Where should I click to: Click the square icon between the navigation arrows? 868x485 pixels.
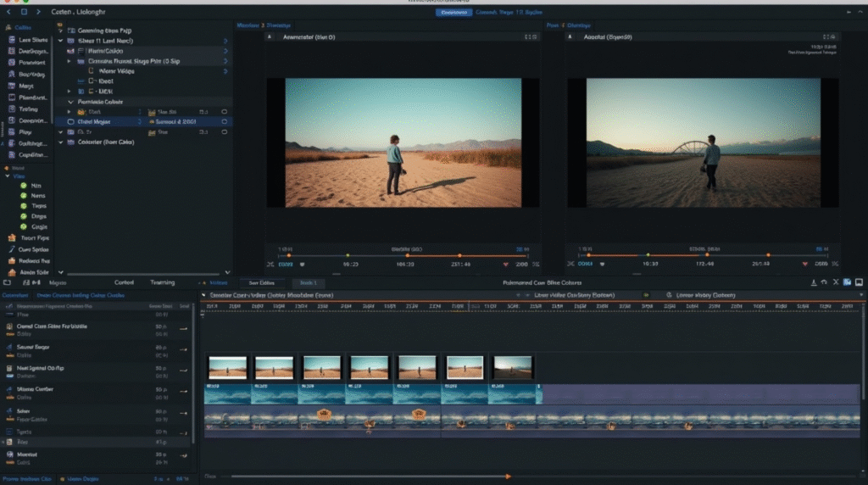click(x=24, y=12)
